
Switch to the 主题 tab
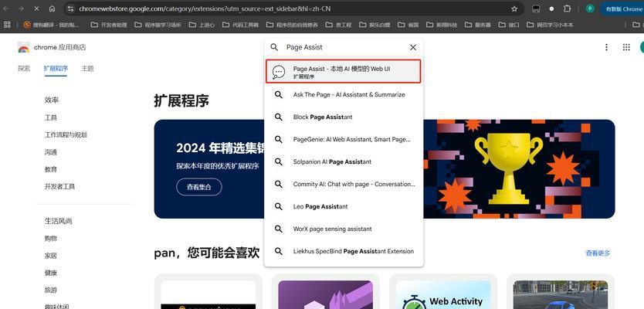pyautogui.click(x=87, y=69)
